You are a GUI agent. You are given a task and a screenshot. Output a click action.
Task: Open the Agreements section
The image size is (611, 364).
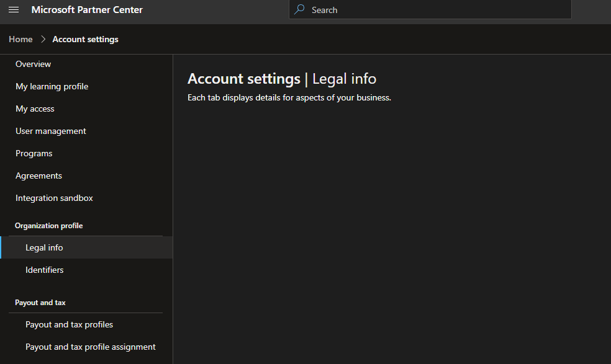click(38, 175)
